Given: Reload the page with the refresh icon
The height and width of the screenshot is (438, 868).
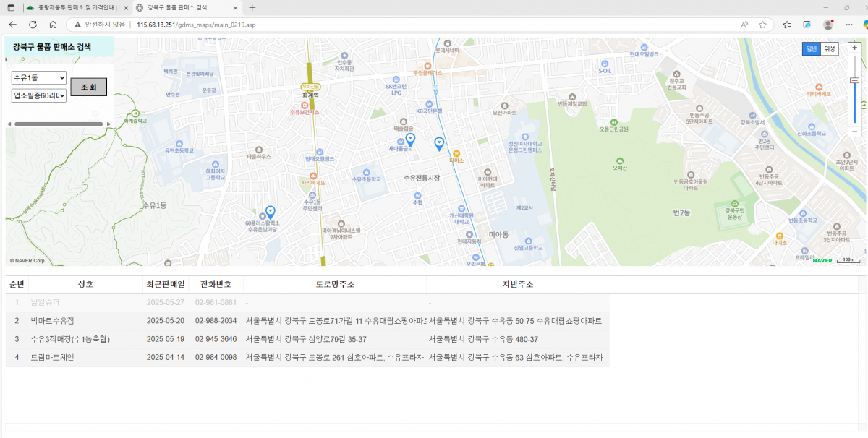Looking at the screenshot, I should point(33,24).
